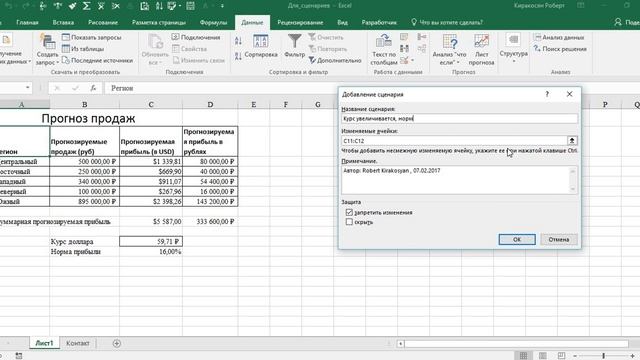Open the Формулы tab
640x360 pixels.
(213, 22)
